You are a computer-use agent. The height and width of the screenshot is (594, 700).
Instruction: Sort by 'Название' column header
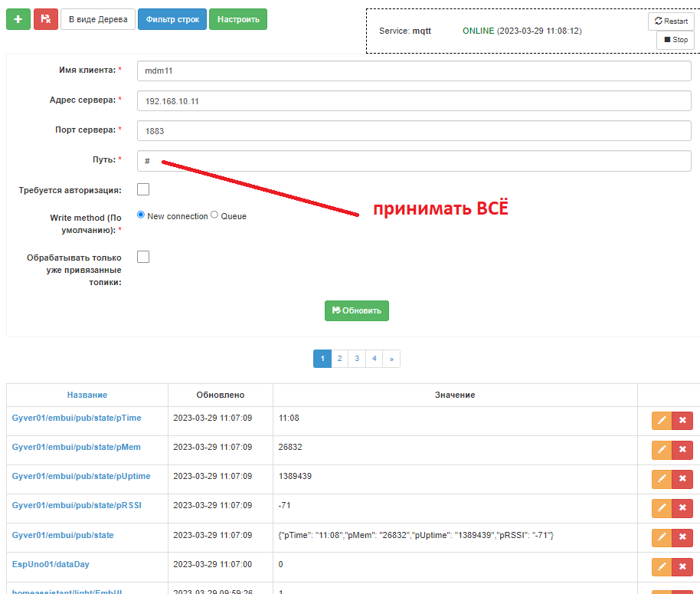click(87, 395)
